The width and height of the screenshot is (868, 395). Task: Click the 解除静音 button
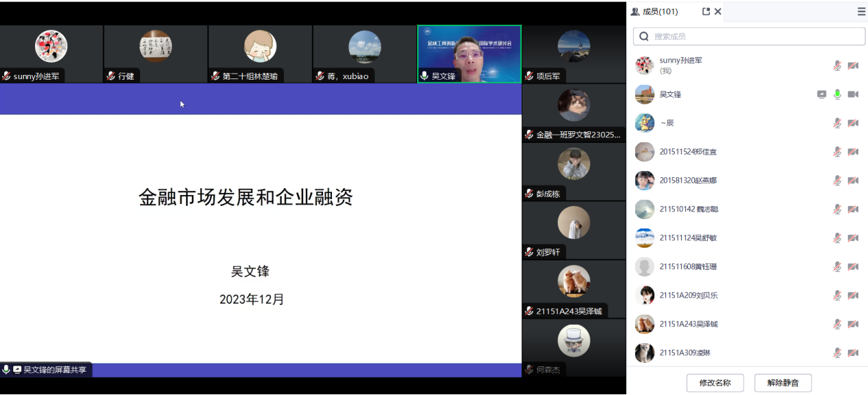click(x=783, y=383)
